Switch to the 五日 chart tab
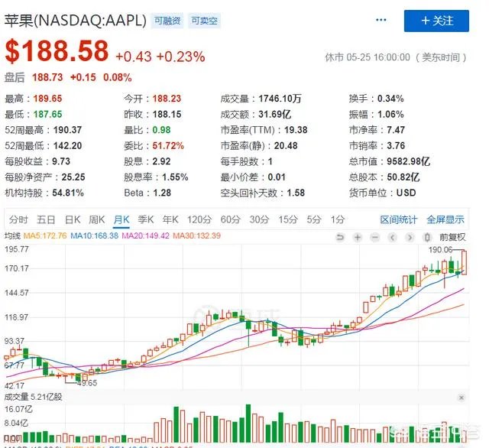 [46, 219]
